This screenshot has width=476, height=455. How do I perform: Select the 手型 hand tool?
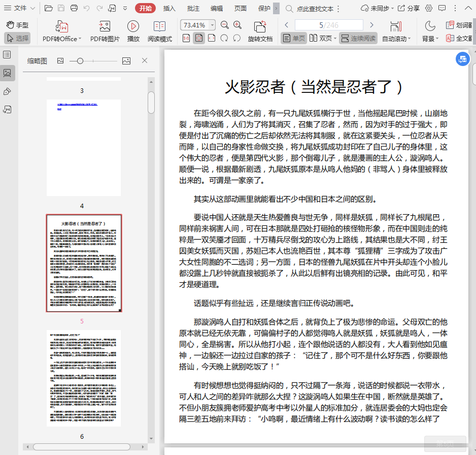[x=17, y=25]
